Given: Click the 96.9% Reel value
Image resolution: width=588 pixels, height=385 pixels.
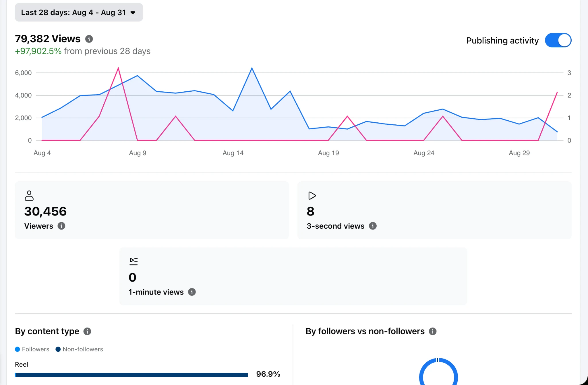Looking at the screenshot, I should tap(268, 374).
